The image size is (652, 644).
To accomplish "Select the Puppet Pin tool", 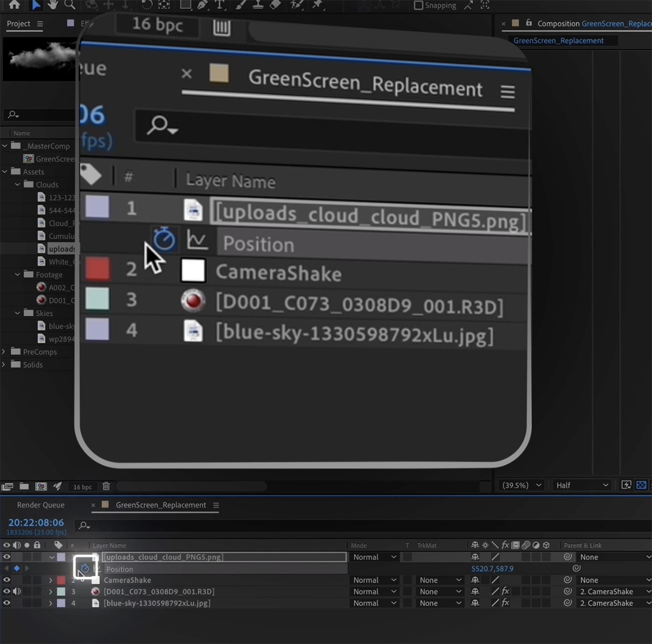I will (x=317, y=5).
